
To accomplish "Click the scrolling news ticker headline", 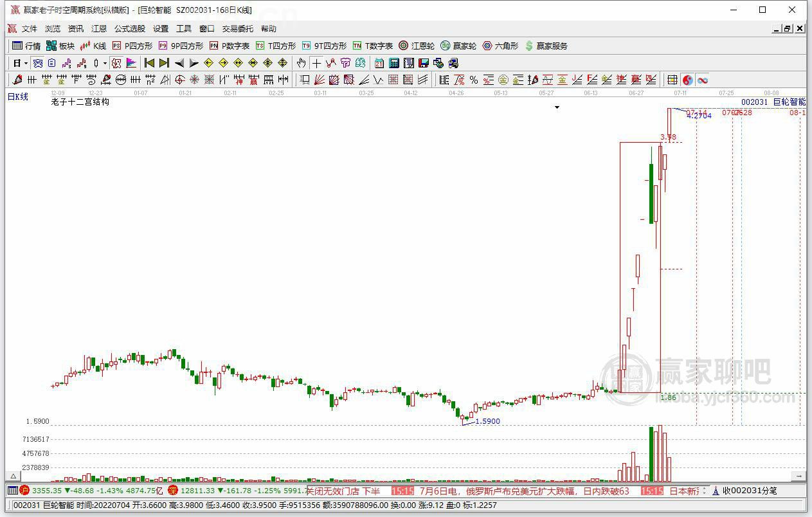I will (x=524, y=491).
